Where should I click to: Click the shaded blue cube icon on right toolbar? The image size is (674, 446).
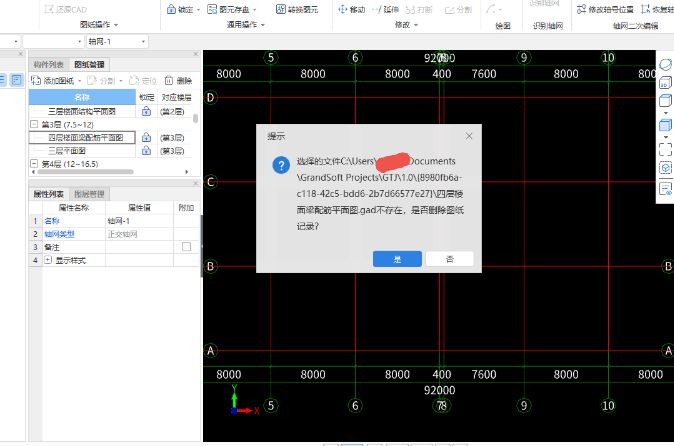665,125
